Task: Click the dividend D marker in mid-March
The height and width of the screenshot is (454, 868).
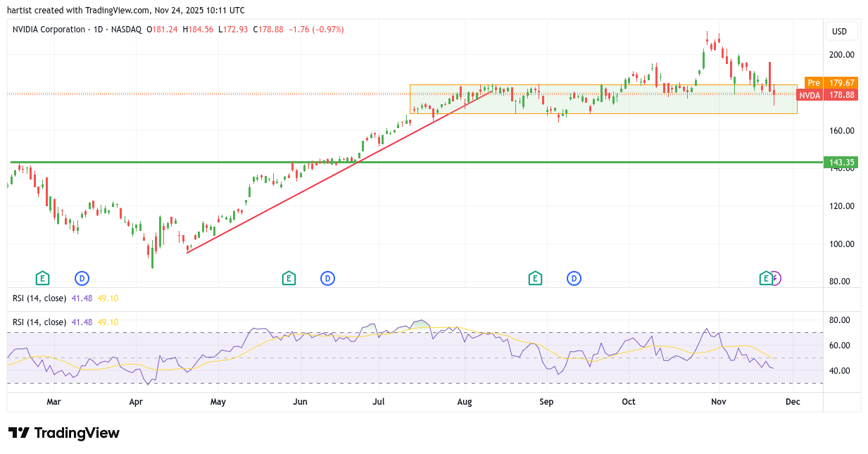Action: click(x=82, y=278)
